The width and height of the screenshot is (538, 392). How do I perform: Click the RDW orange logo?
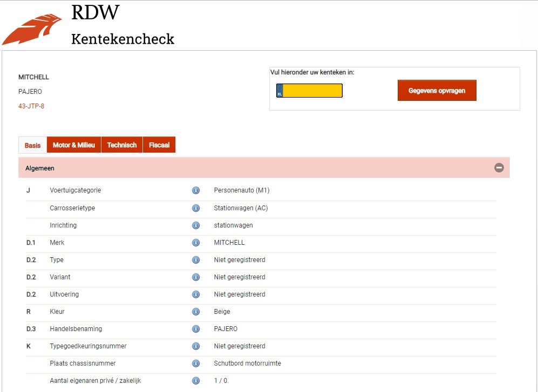point(32,29)
